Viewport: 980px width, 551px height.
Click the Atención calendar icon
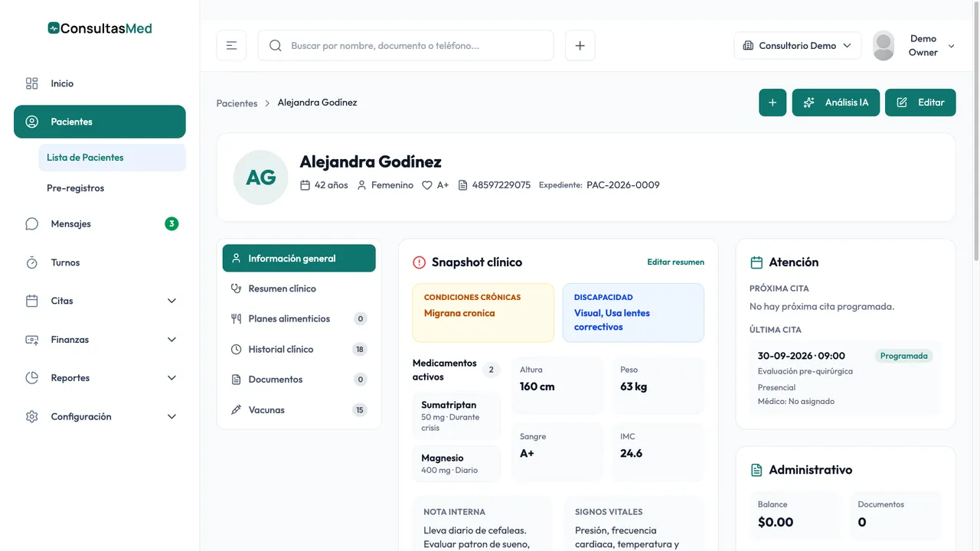pyautogui.click(x=756, y=262)
